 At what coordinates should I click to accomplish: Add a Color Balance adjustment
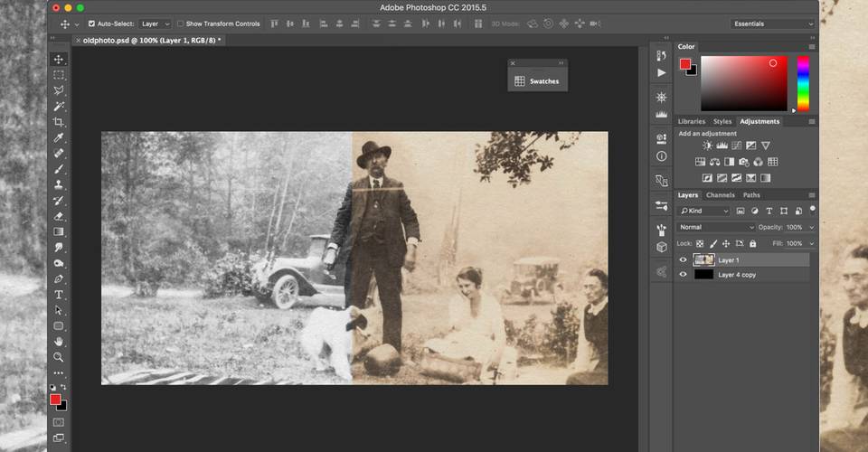(714, 162)
